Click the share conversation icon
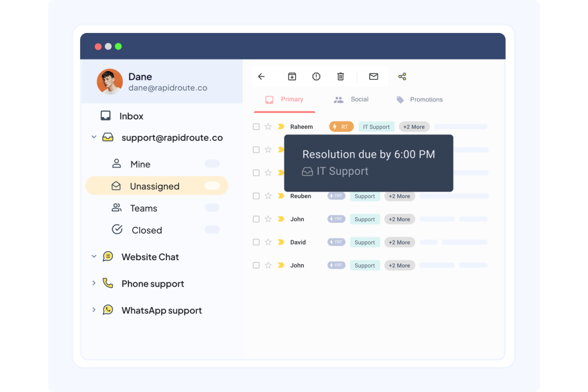 pos(402,76)
